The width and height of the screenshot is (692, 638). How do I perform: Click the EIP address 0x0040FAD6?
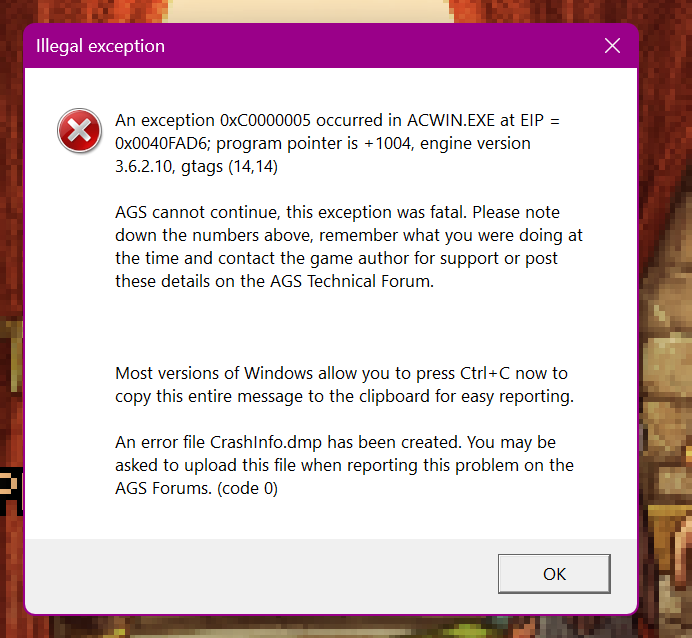click(161, 143)
